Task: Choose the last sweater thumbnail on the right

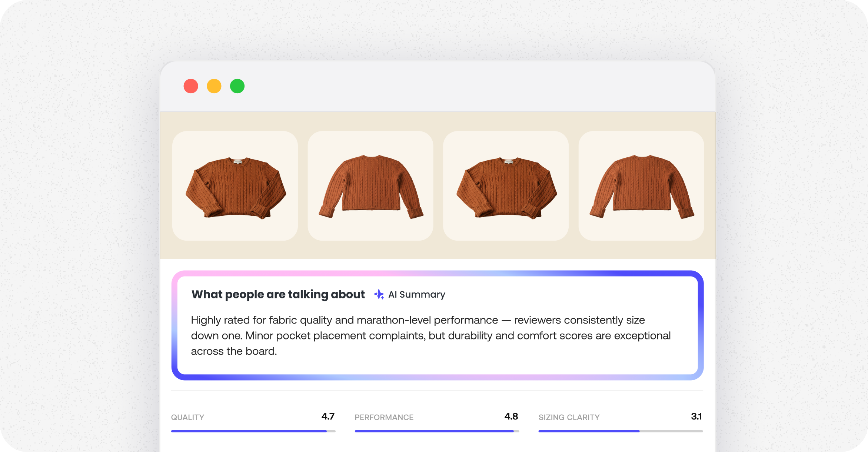Action: [x=641, y=186]
